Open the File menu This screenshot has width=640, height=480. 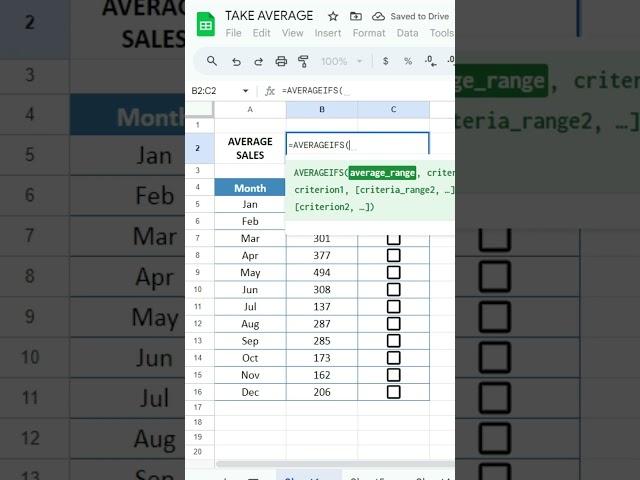tap(233, 33)
